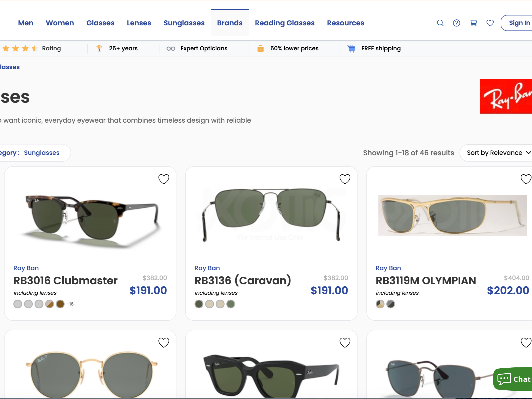Open the Resources menu
This screenshot has width=532, height=399.
[346, 23]
